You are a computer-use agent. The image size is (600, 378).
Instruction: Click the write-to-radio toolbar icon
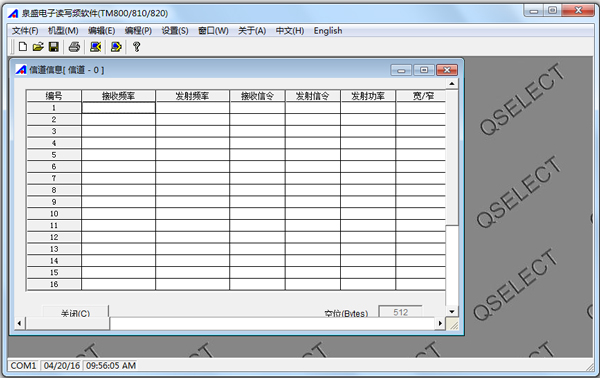tap(116, 47)
